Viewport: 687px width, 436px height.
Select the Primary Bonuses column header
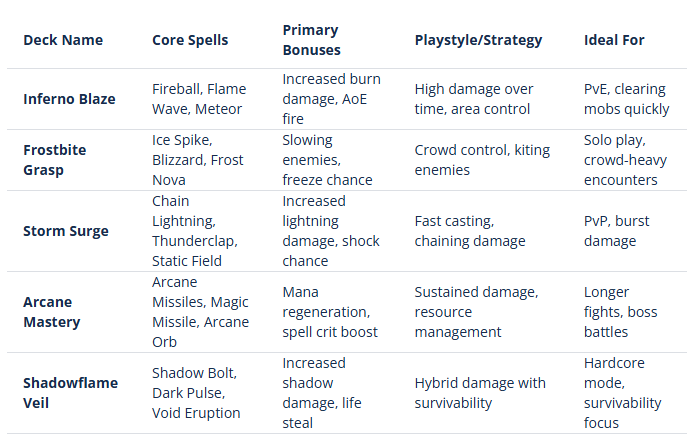(311, 40)
